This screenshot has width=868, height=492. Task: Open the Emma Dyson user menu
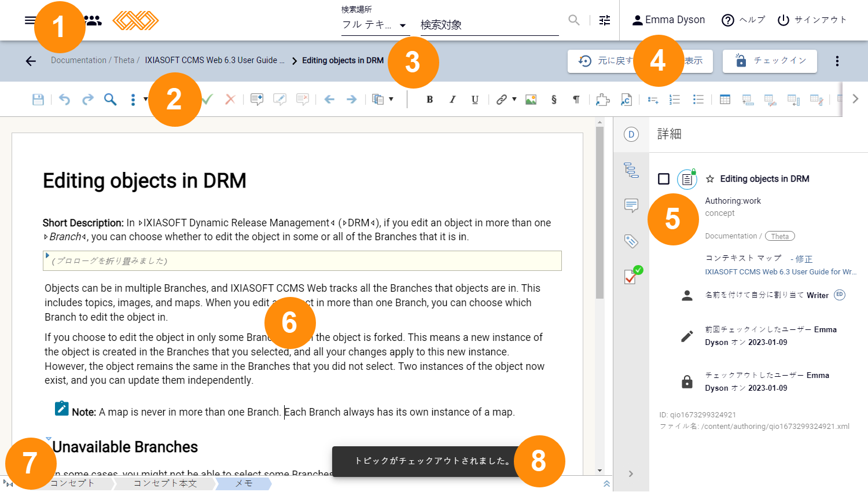click(x=668, y=20)
